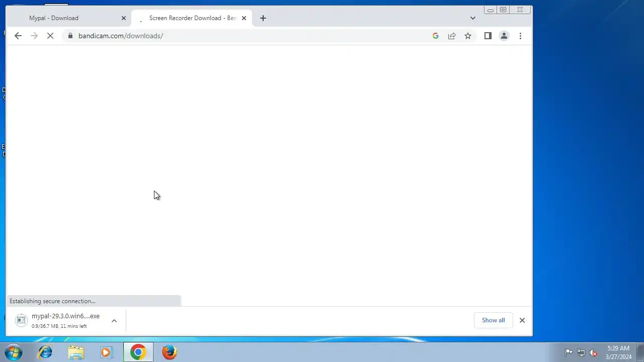Viewport: 644px width, 362px height.
Task: Select the Screen Recorder Download tab
Action: 192,18
